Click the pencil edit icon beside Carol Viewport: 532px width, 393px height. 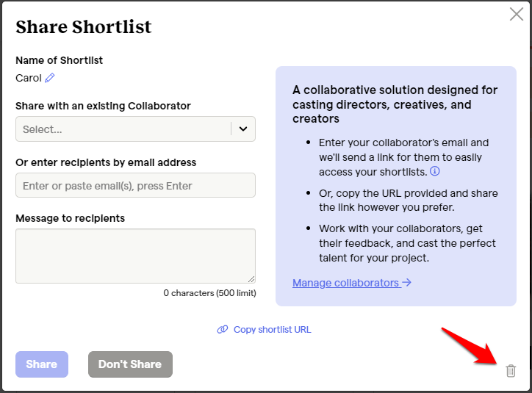coord(50,78)
